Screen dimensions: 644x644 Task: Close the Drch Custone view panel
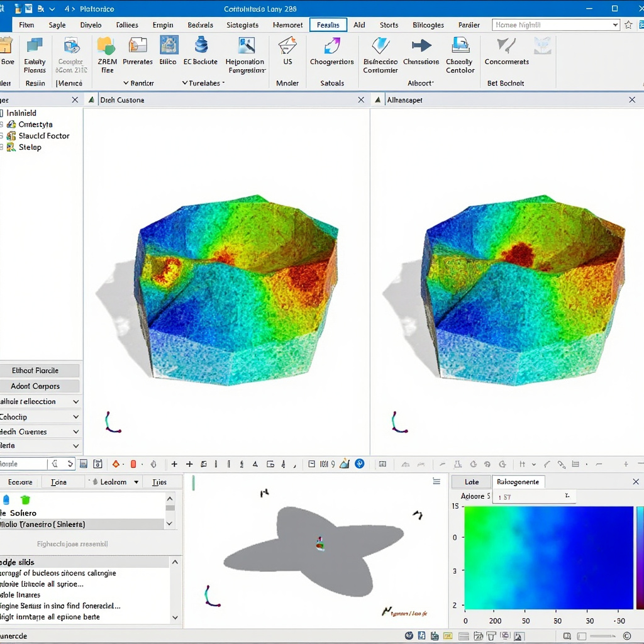pos(361,100)
